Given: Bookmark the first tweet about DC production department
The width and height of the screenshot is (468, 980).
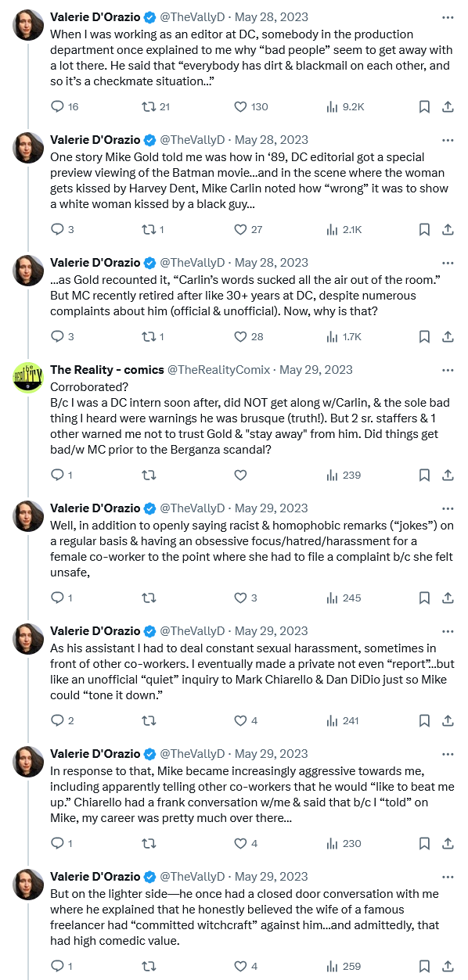Looking at the screenshot, I should 423,106.
